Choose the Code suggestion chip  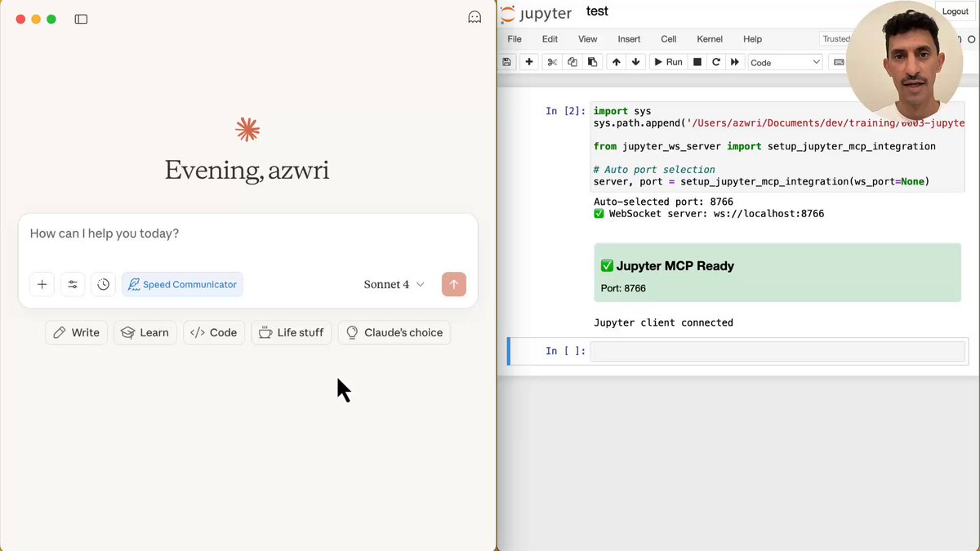click(x=214, y=332)
